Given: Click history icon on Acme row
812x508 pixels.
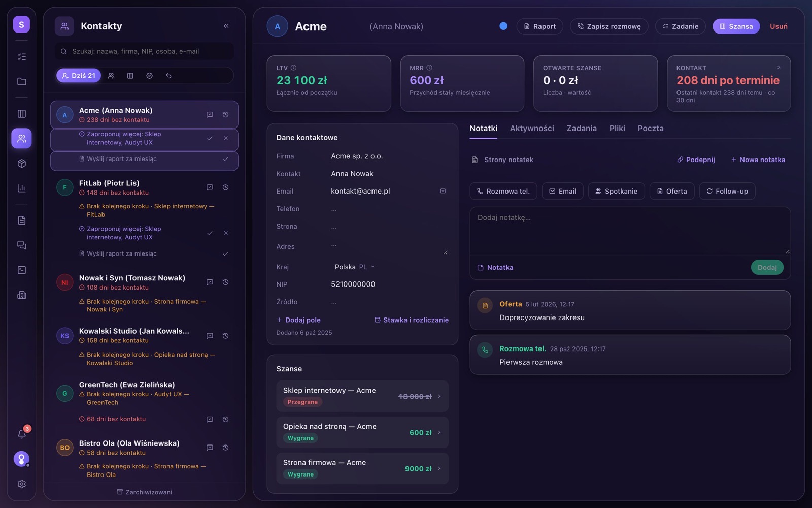Looking at the screenshot, I should click(225, 115).
